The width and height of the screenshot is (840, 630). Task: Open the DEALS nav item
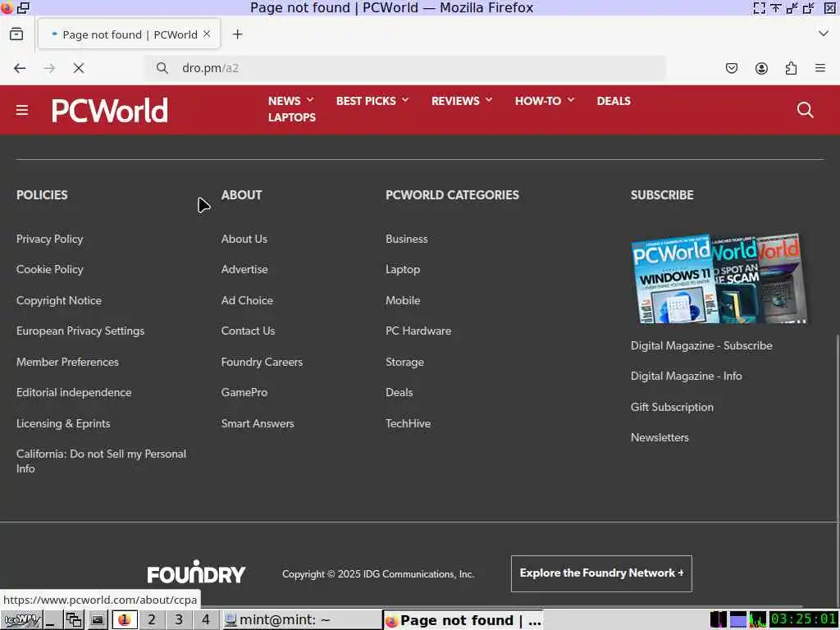point(614,101)
